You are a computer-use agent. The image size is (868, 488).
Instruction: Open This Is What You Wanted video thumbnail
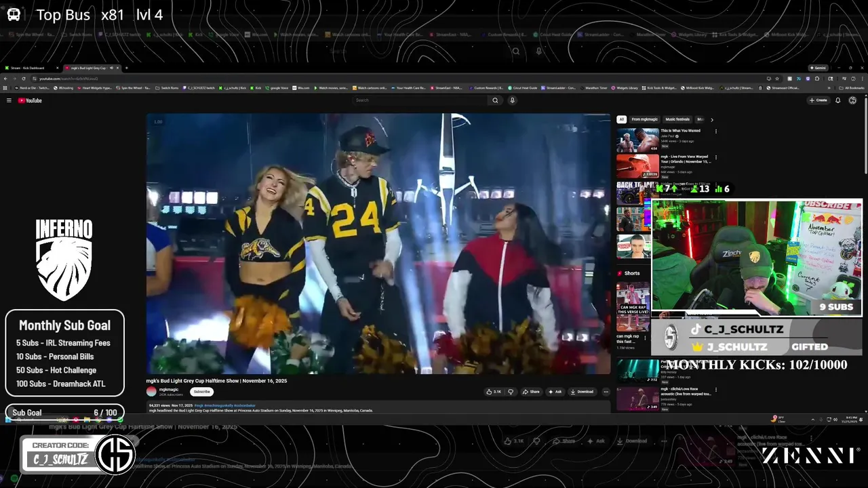click(x=637, y=140)
